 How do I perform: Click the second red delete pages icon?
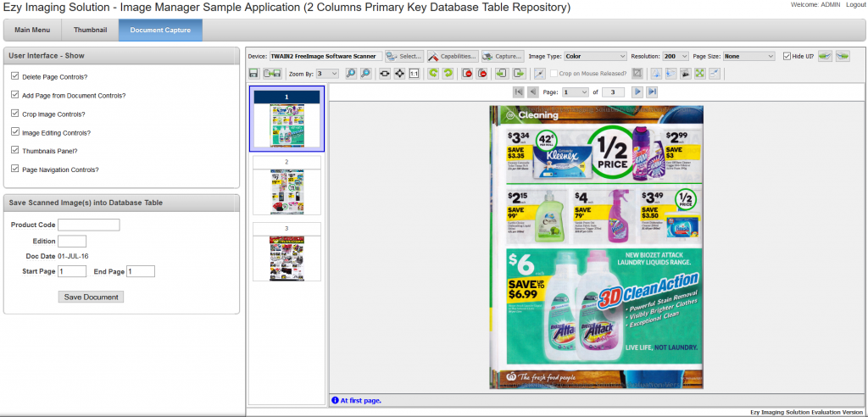[x=482, y=73]
